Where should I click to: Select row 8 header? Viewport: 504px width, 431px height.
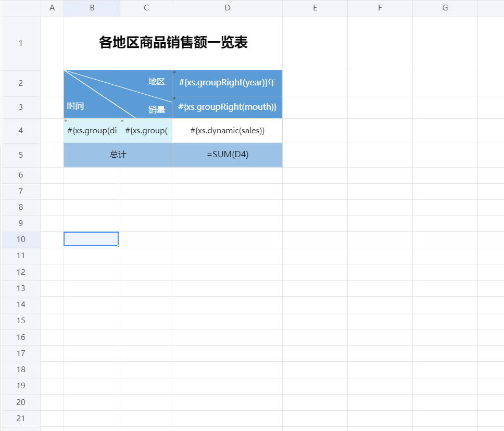click(x=21, y=207)
